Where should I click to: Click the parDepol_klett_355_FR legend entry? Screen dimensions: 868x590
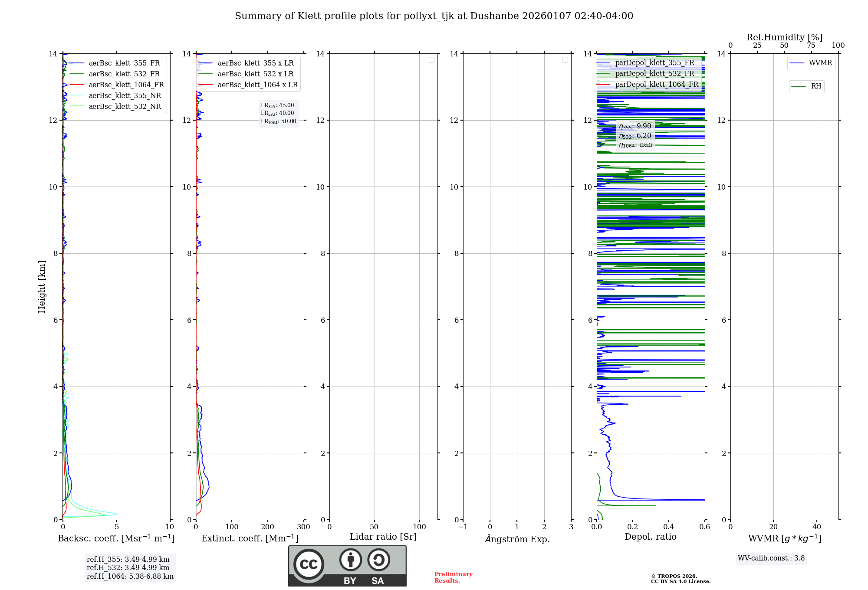(x=654, y=63)
